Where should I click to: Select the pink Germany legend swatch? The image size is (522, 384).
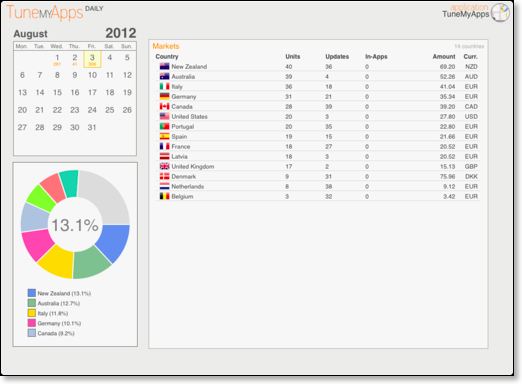(x=32, y=323)
